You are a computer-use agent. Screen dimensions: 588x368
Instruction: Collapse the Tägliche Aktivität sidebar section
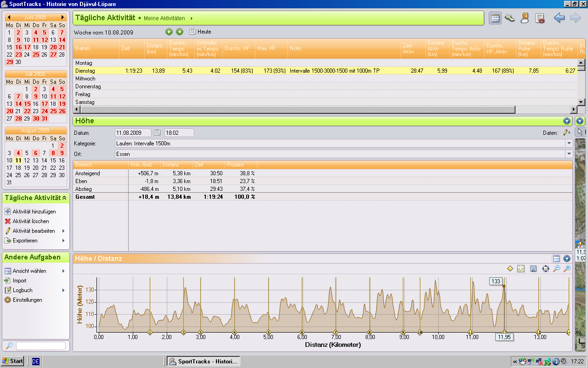click(64, 198)
